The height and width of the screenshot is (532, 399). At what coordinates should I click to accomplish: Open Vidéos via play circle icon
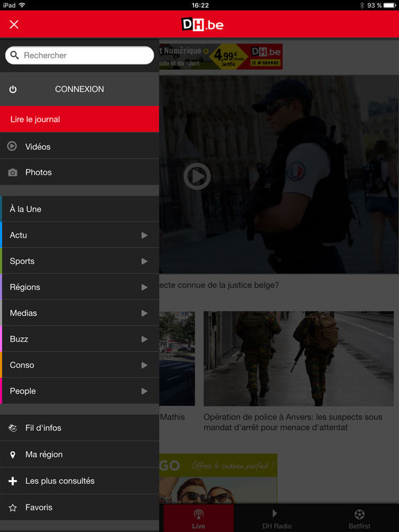12,146
